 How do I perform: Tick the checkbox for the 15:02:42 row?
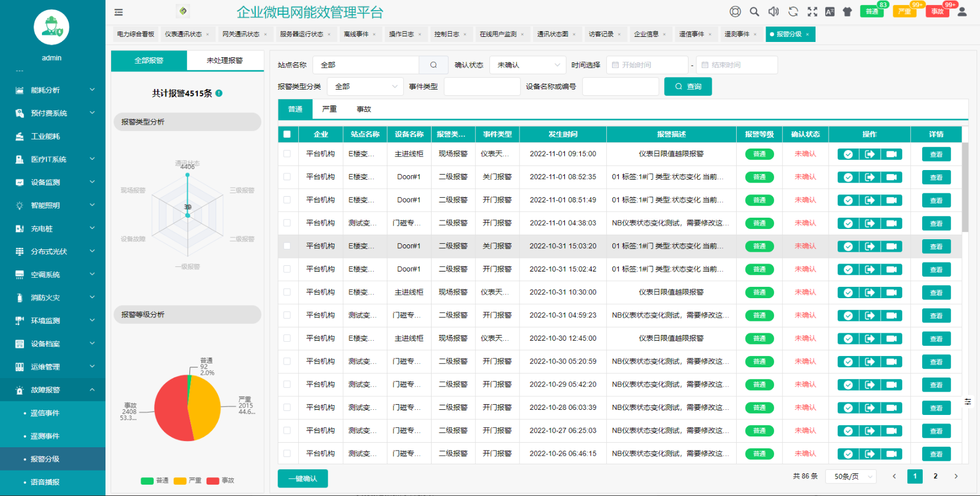click(x=287, y=269)
